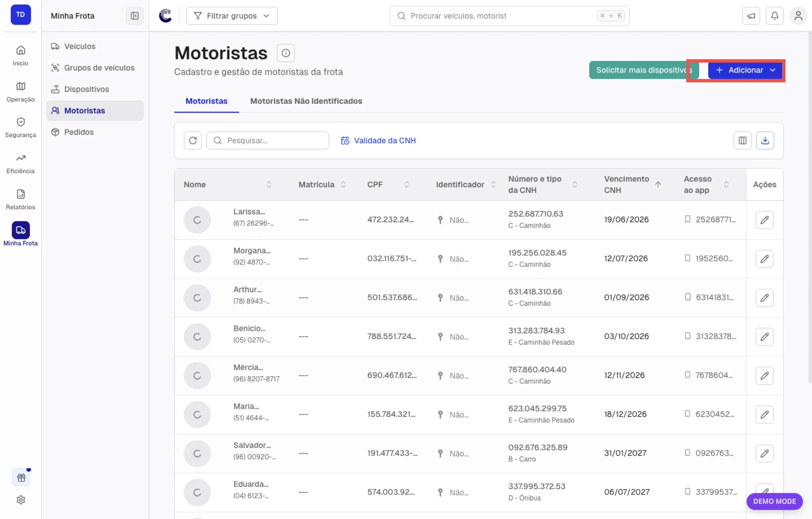The width and height of the screenshot is (812, 519).
Task: Edit the Salvador driver row
Action: tap(764, 454)
